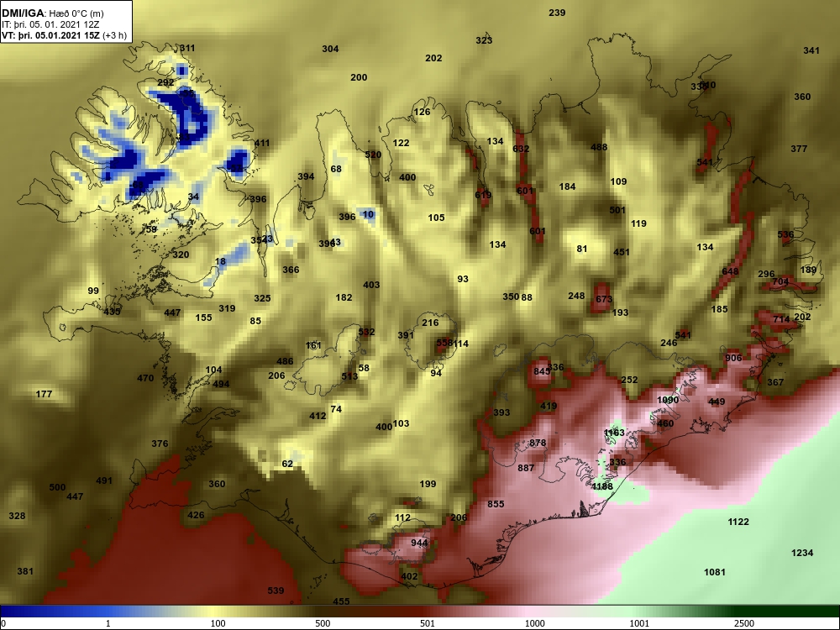Viewport: 840px width, 630px height.
Task: Click the map value 845
Action: [542, 370]
